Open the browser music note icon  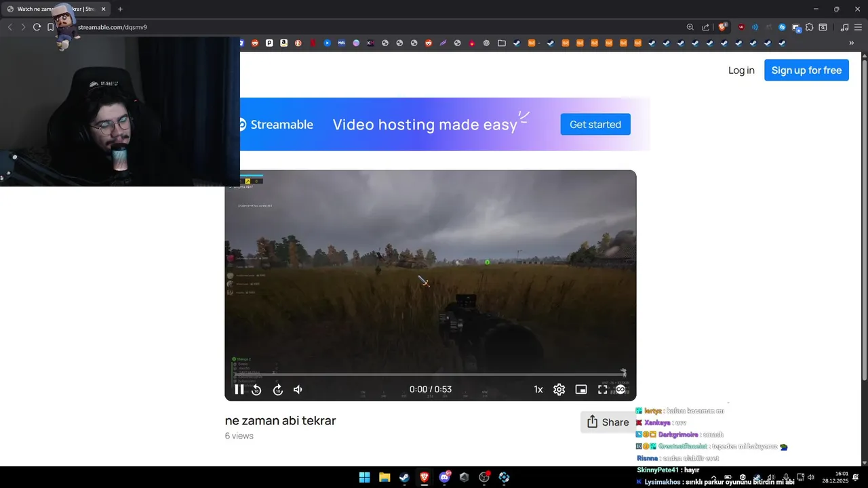click(844, 27)
